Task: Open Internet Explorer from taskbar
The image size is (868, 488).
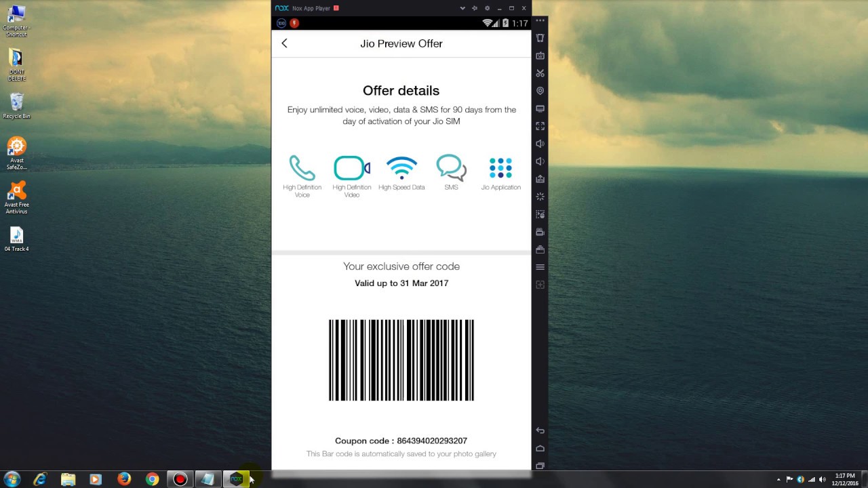Action: pyautogui.click(x=40, y=479)
